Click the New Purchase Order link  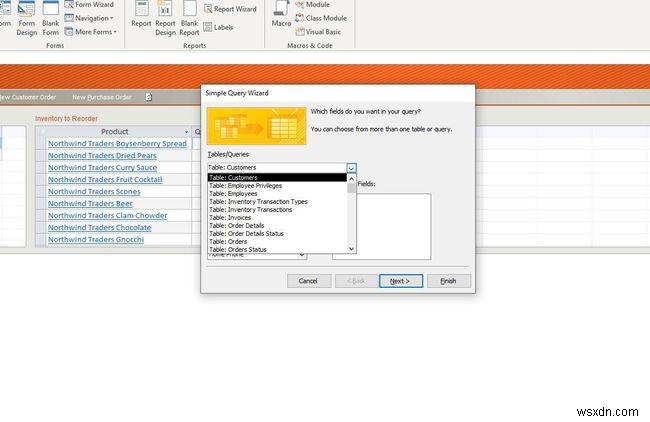click(102, 97)
